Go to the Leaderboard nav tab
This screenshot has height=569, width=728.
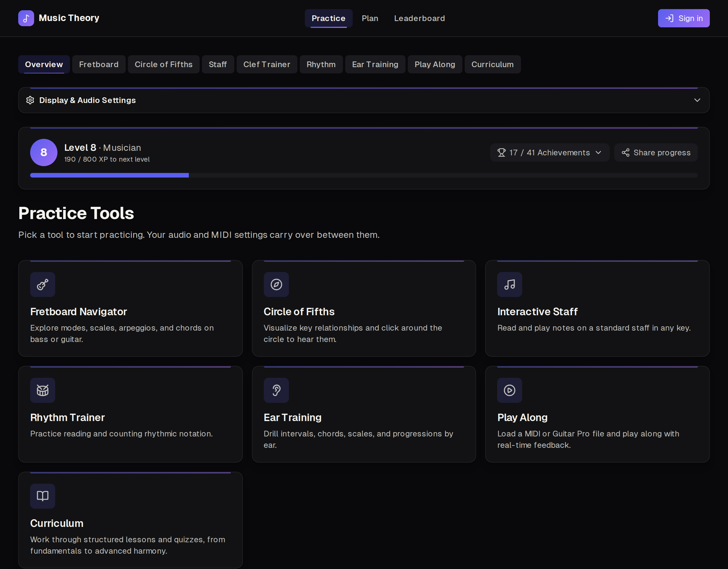[419, 18]
